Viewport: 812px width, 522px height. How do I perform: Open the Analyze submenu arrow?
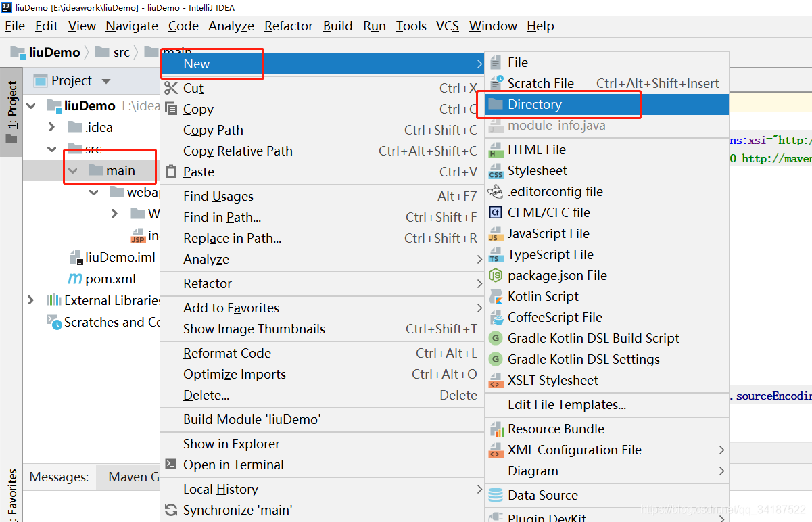coord(479,259)
